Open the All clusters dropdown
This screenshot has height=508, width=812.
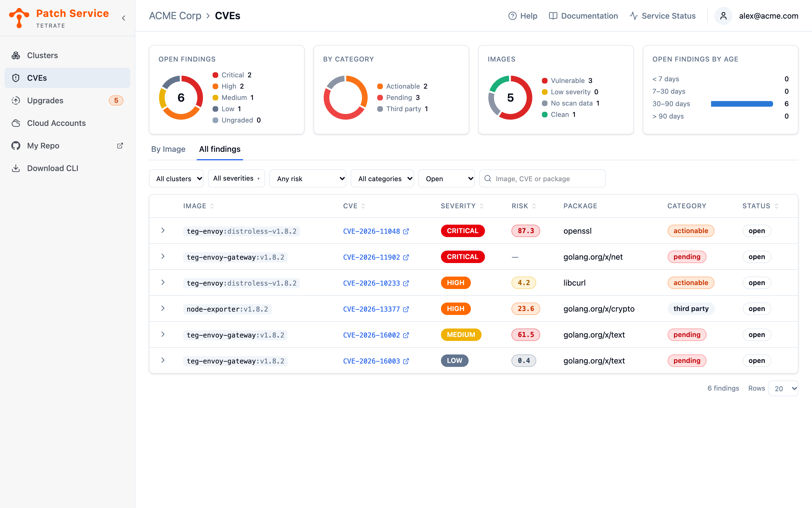(x=176, y=178)
